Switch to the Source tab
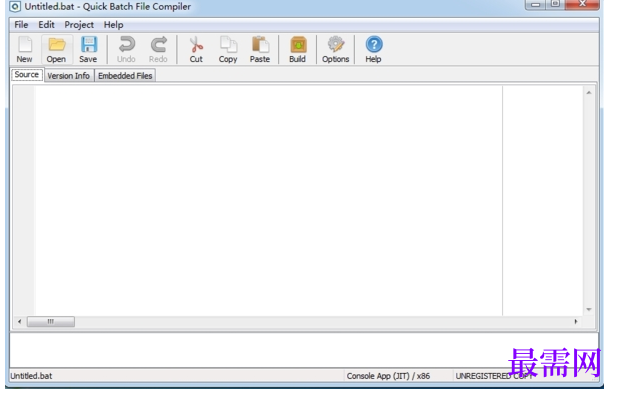 coord(27,74)
